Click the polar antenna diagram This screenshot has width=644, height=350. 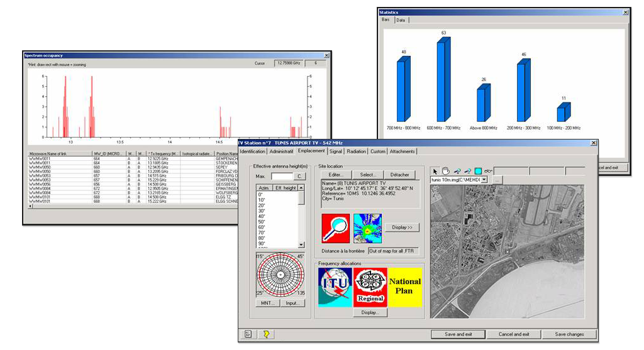(x=280, y=275)
